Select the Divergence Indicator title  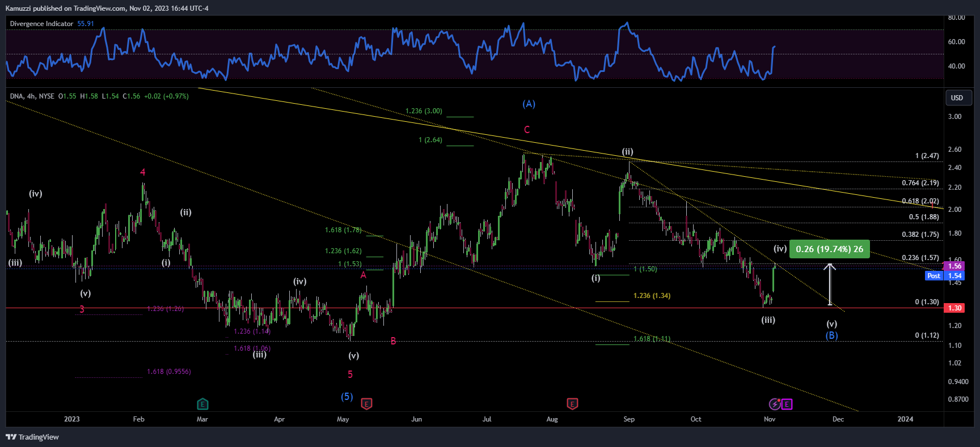[41, 24]
